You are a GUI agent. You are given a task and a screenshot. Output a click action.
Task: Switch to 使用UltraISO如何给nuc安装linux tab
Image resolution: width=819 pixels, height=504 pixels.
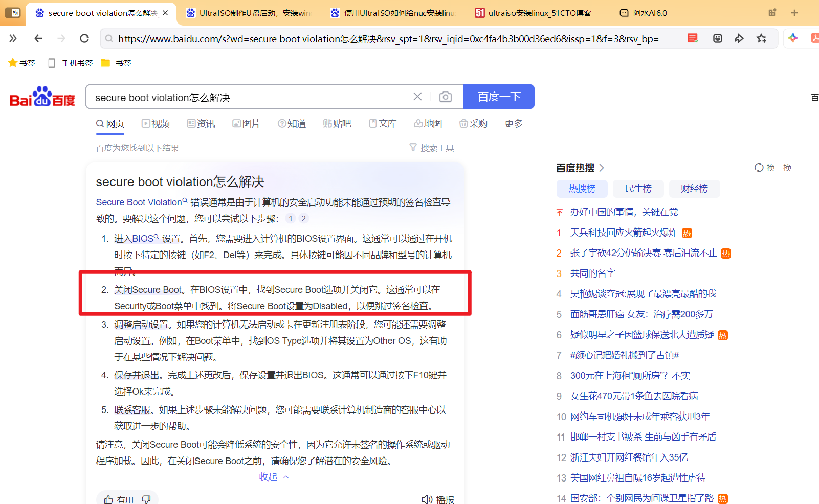[x=393, y=13]
